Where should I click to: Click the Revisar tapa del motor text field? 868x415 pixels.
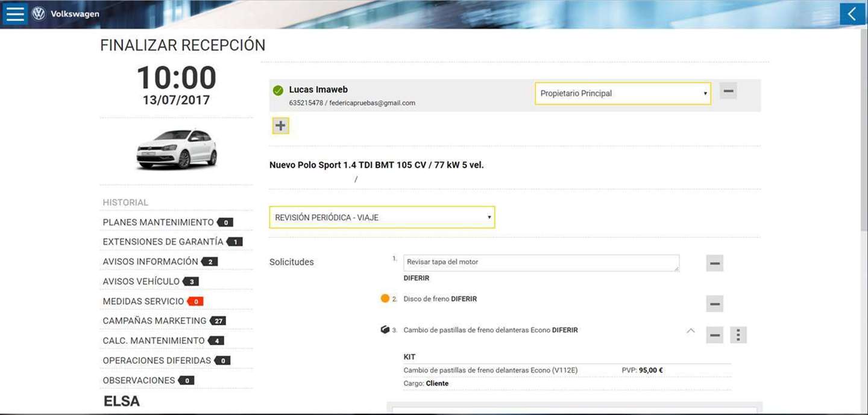point(541,263)
